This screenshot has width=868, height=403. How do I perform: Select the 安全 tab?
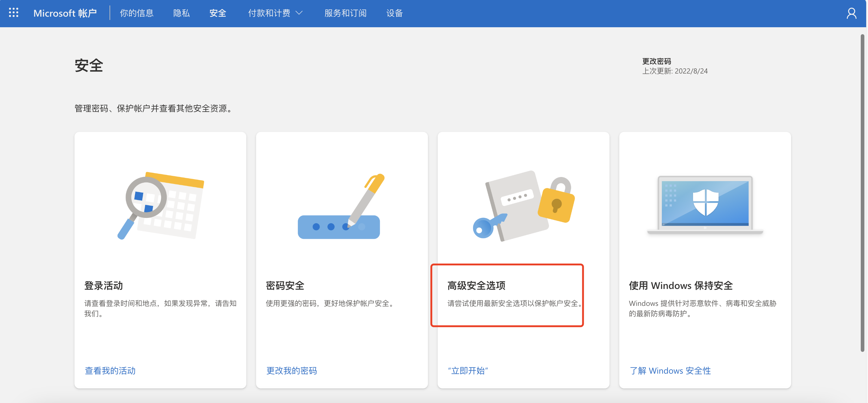[218, 13]
